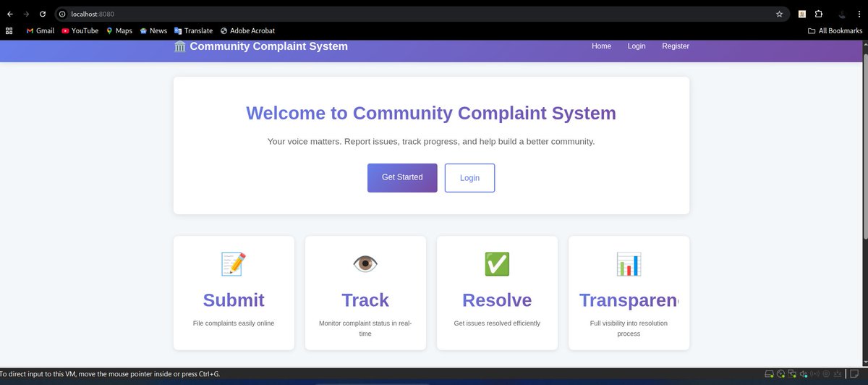This screenshot has height=385, width=868.
Task: Reload the page with the refresh icon
Action: 43,14
